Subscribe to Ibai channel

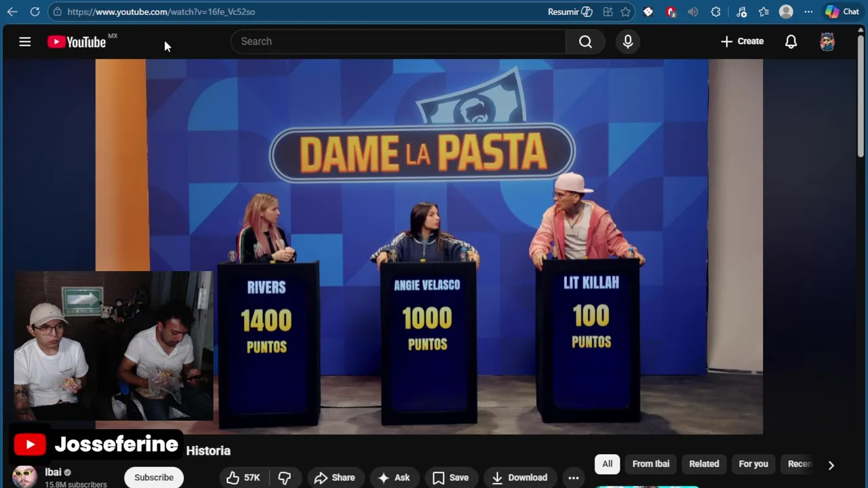pos(154,478)
